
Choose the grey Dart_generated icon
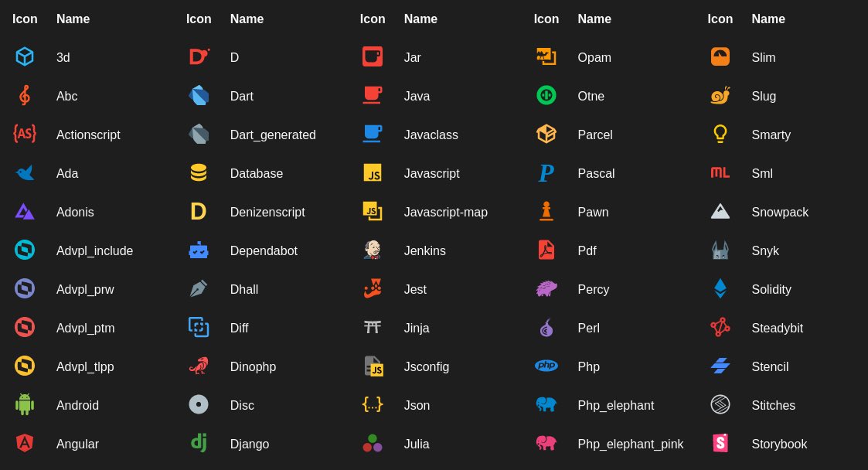coord(199,134)
